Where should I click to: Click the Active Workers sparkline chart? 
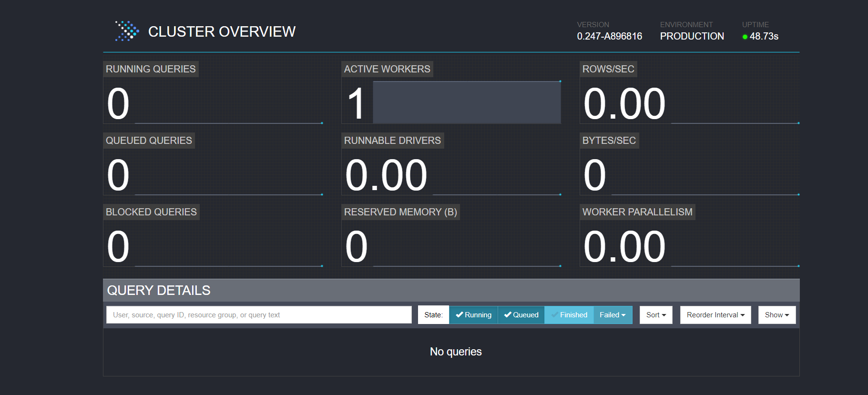(467, 102)
